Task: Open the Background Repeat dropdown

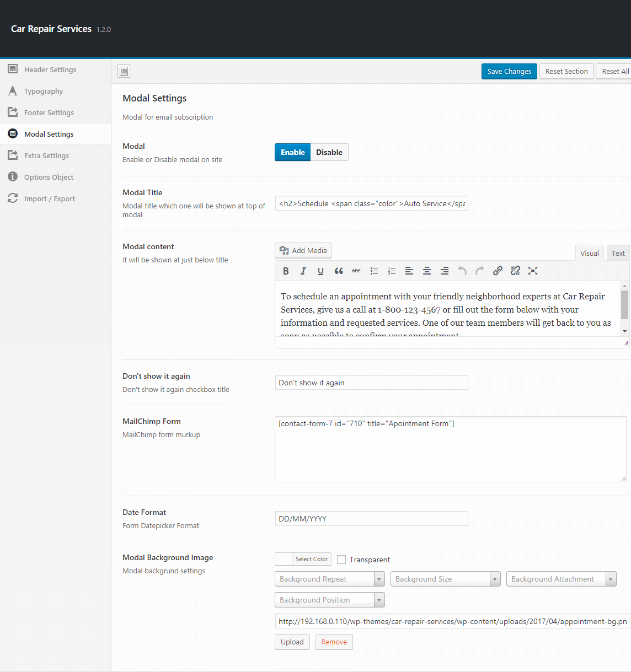Action: 329,579
